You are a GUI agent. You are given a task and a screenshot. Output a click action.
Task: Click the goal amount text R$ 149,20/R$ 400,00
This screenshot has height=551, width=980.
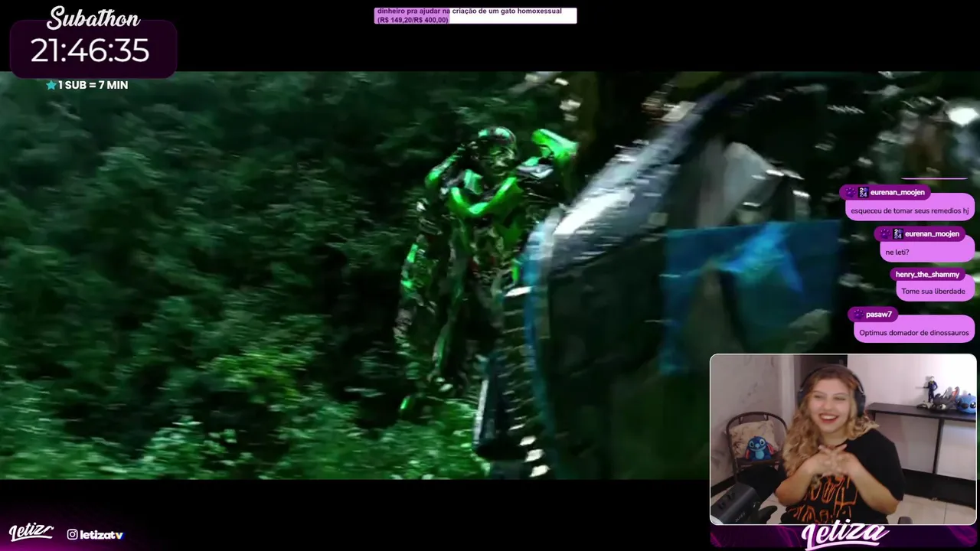413,20
